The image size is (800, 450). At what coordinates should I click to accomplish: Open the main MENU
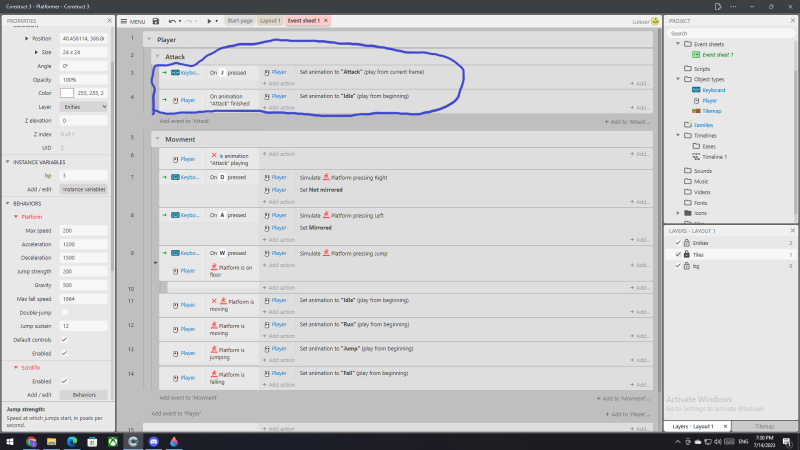click(x=132, y=20)
